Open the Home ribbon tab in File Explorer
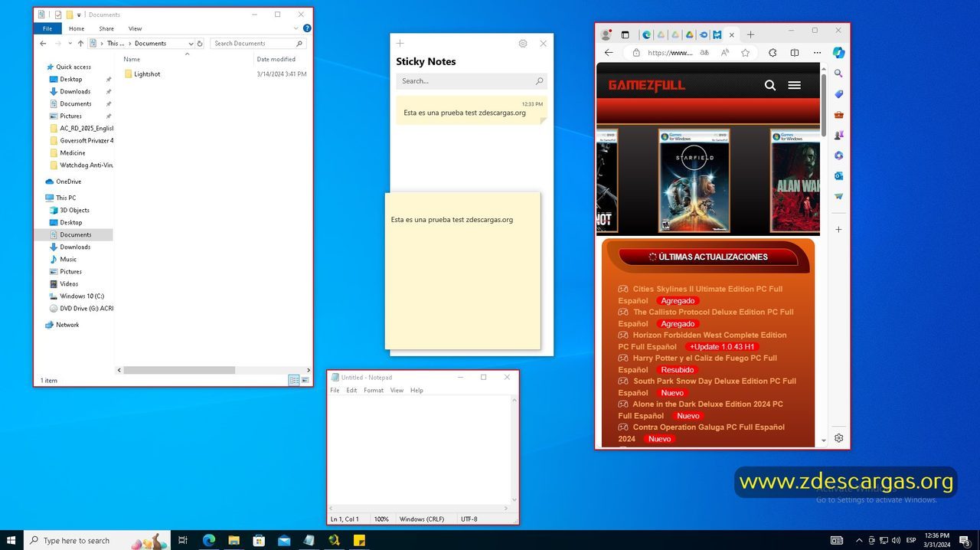The image size is (980, 550). pos(77,28)
